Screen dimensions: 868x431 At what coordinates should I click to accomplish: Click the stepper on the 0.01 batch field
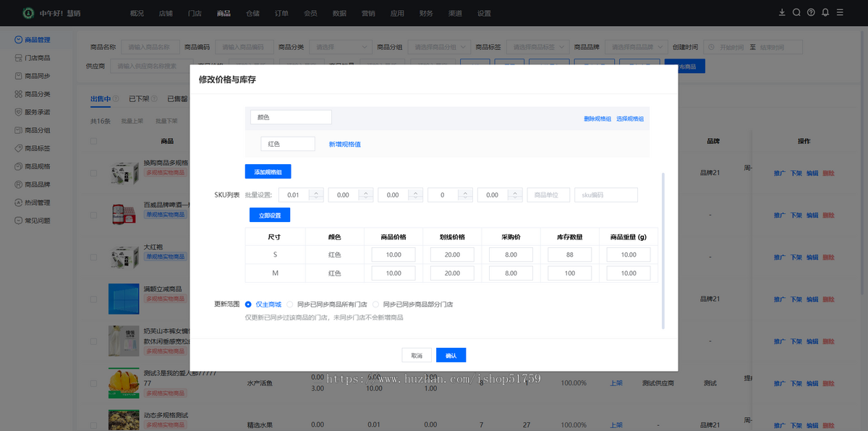[x=316, y=195]
